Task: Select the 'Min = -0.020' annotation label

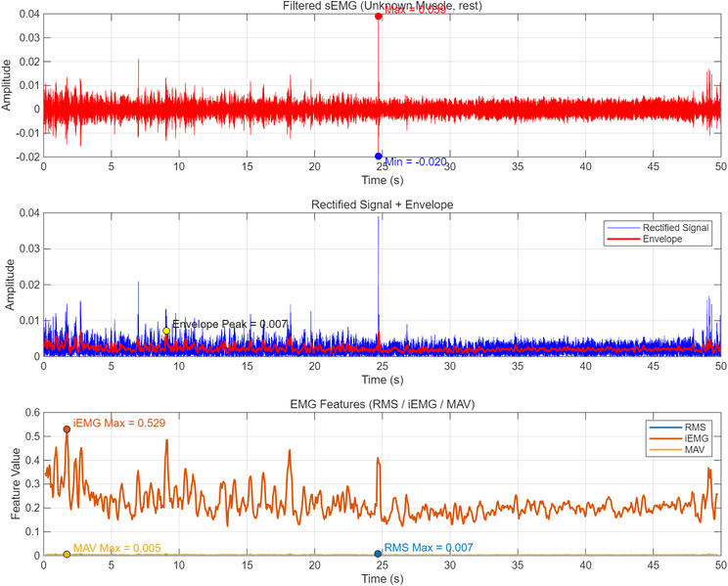Action: (416, 161)
